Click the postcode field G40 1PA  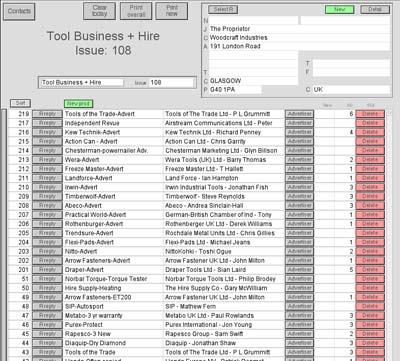click(235, 90)
